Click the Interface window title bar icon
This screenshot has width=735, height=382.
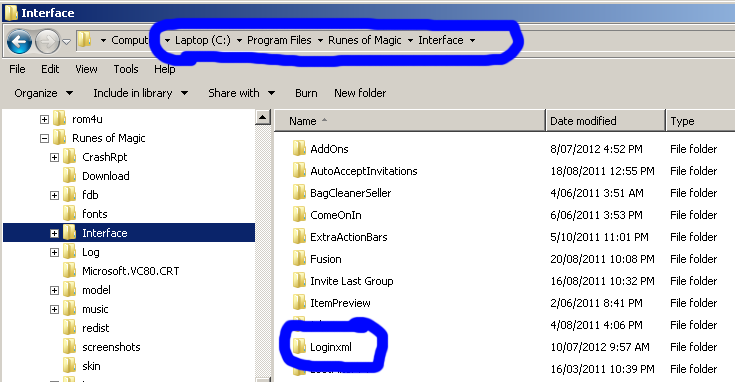point(11,12)
